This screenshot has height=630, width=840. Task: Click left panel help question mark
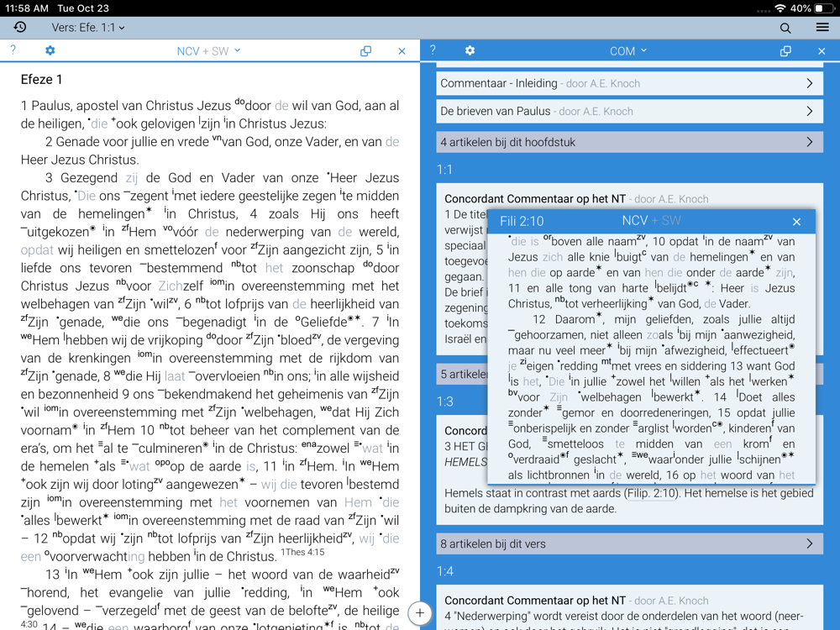point(13,51)
